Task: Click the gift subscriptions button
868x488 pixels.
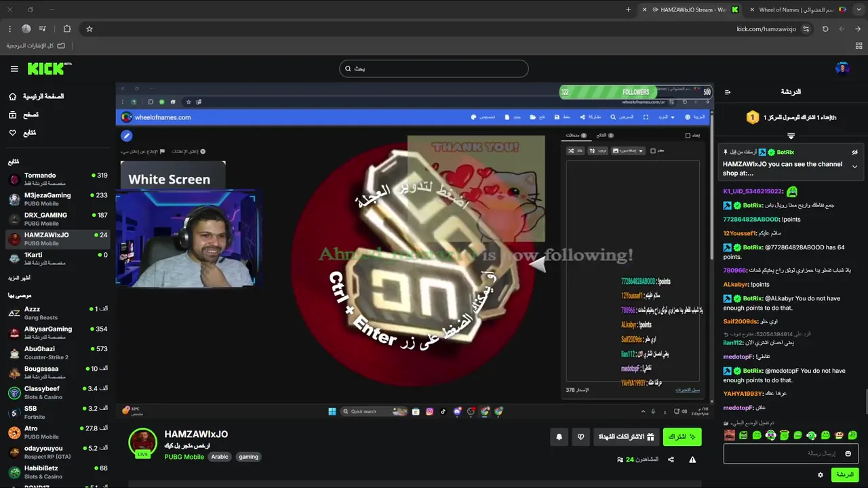Action: (626, 437)
